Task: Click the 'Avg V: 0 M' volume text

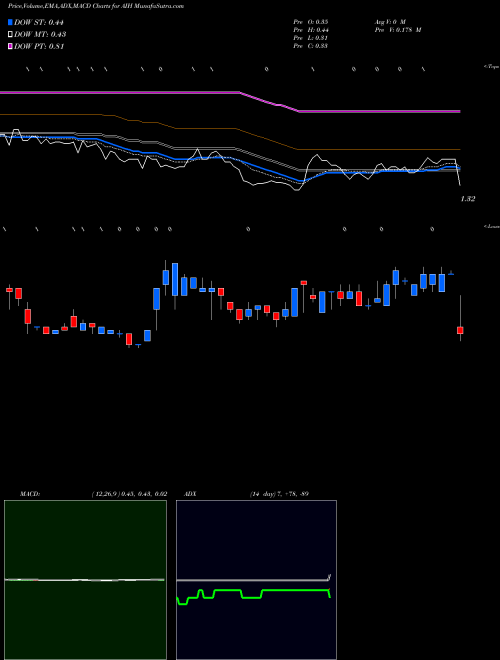Action: coord(390,21)
